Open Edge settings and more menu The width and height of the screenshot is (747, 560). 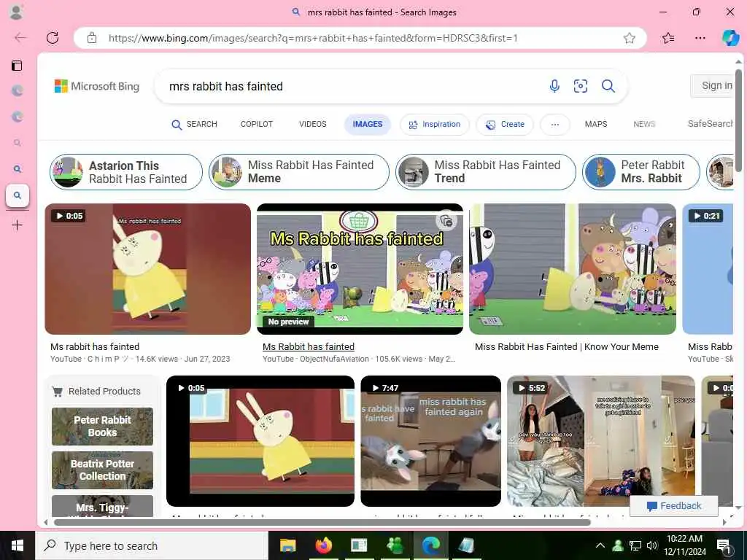[700, 38]
